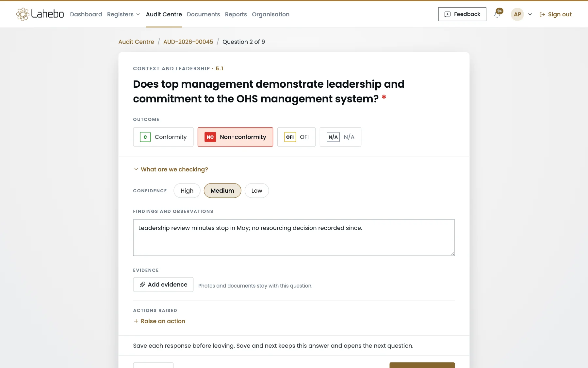Image resolution: width=588 pixels, height=368 pixels.
Task: Choose the OFI outcome
Action: 296,137
